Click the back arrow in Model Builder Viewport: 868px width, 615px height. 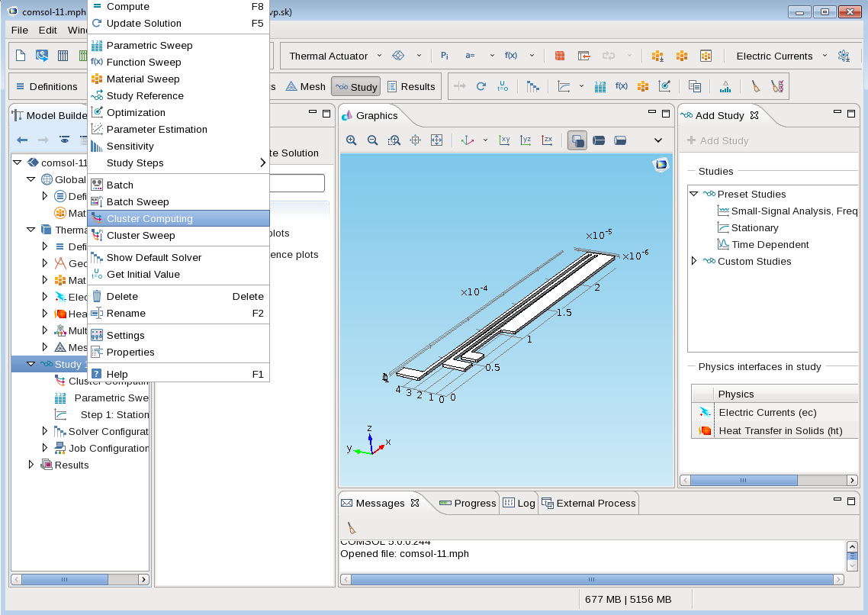23,140
